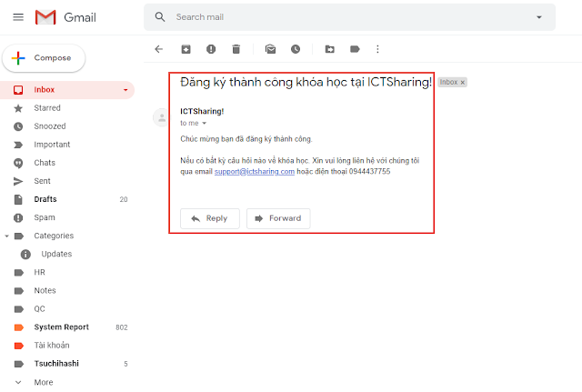582x392 pixels.
Task: Click the Spam exclamation icon in sidebar
Action: [x=18, y=217]
